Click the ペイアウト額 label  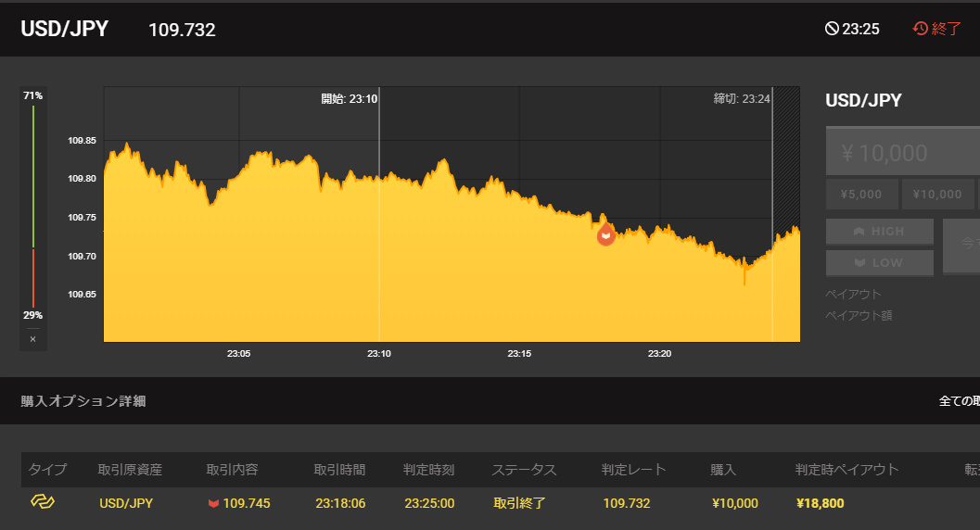click(x=859, y=315)
